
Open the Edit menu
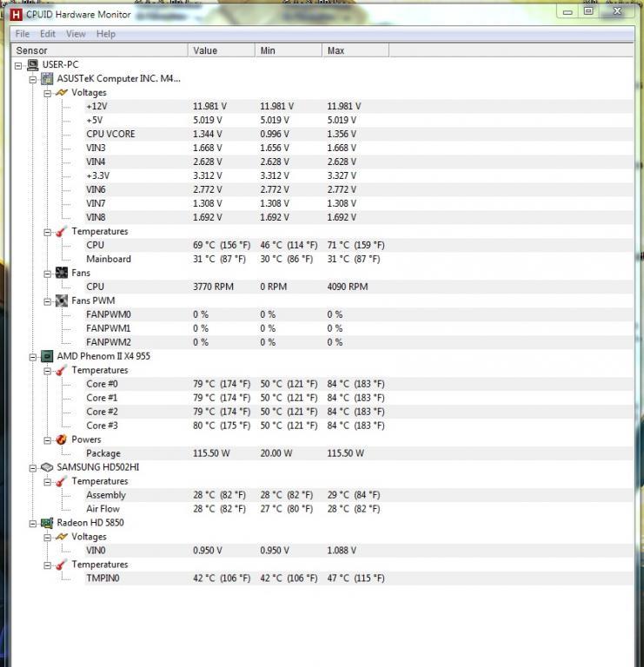pos(48,34)
